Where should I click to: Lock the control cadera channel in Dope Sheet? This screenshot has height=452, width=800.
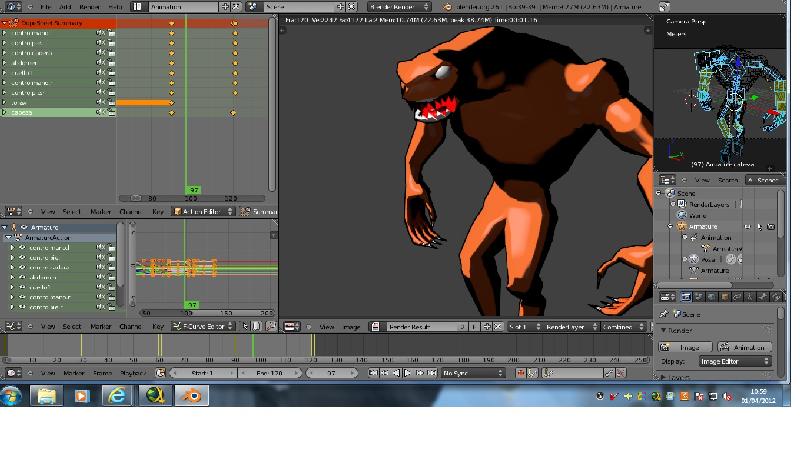pos(111,53)
